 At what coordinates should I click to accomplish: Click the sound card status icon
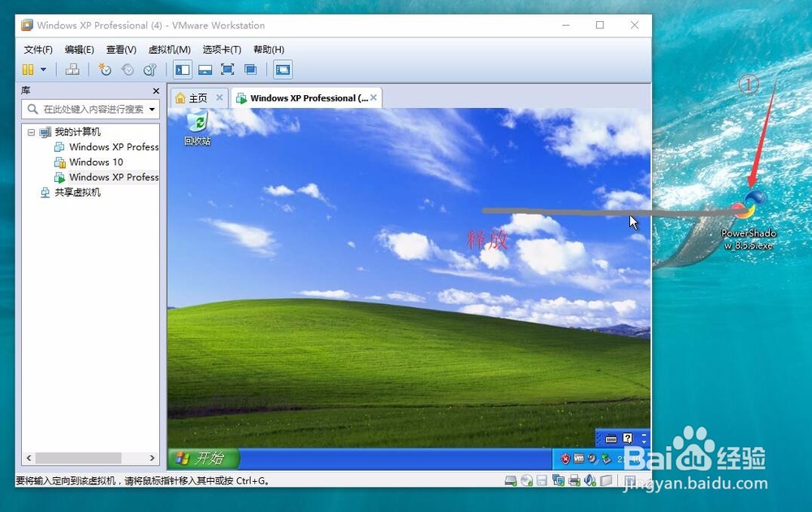[590, 481]
